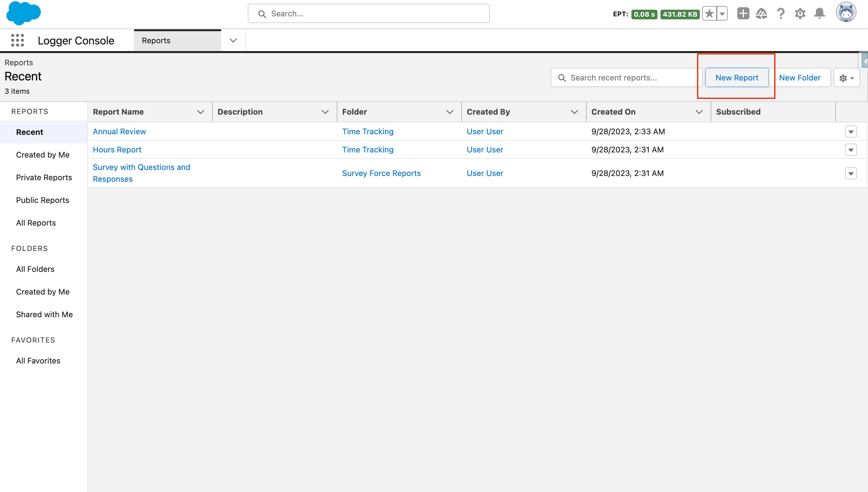Open Survey with Questions and Responses report
This screenshot has width=868, height=492.
click(141, 173)
